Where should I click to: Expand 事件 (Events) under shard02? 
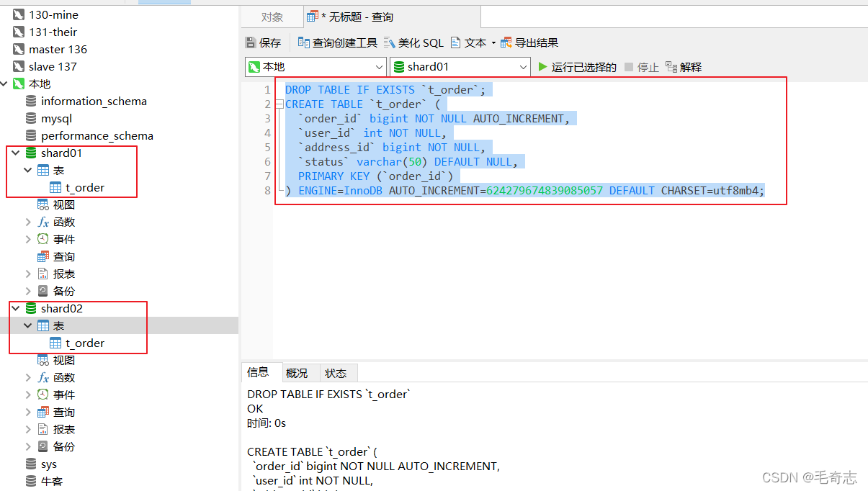click(x=28, y=395)
